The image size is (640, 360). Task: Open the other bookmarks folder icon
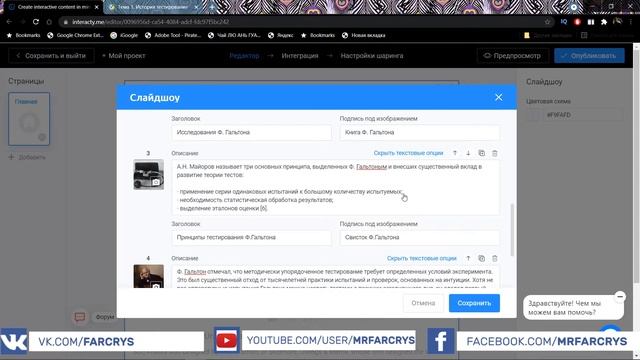[527, 35]
